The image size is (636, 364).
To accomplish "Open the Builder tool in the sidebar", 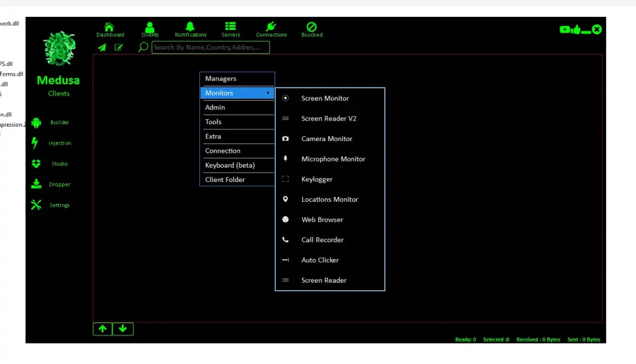I will click(x=53, y=122).
